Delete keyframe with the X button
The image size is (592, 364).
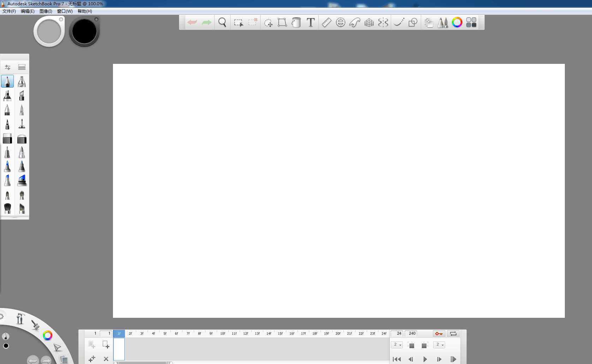point(106,359)
